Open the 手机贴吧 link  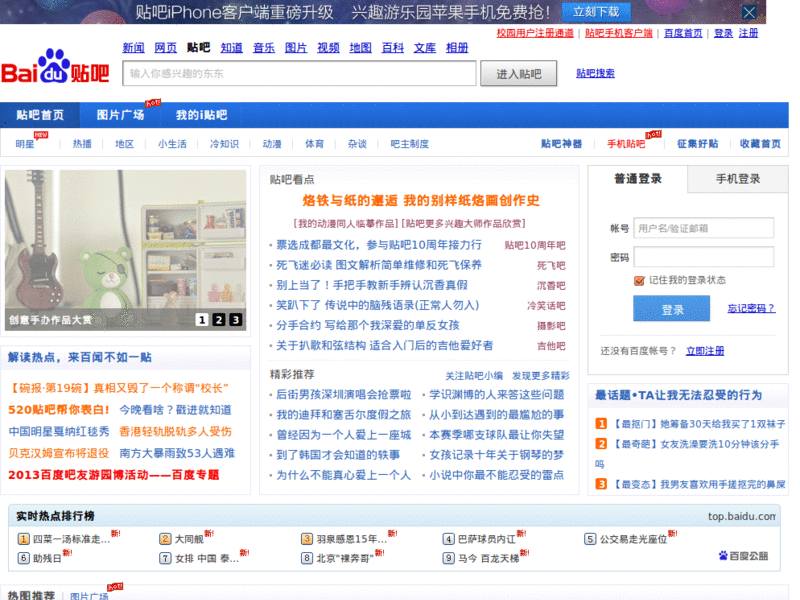tap(626, 144)
